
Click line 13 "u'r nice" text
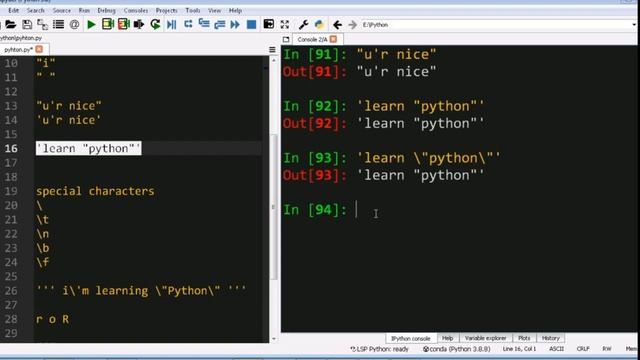coord(69,106)
